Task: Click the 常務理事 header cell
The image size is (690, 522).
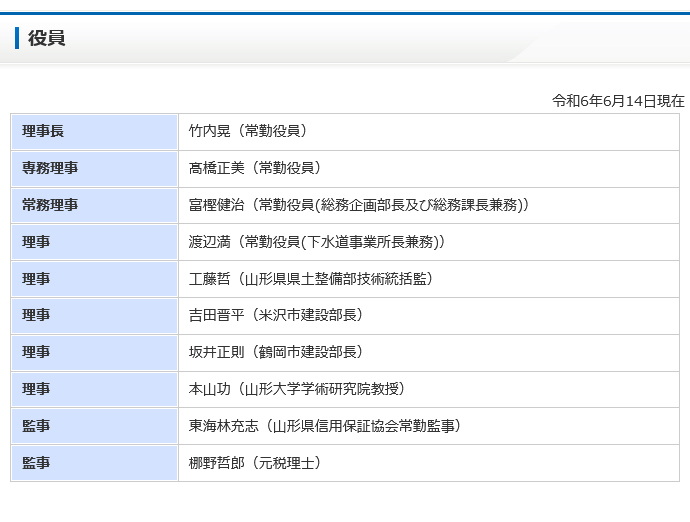Action: (95, 206)
